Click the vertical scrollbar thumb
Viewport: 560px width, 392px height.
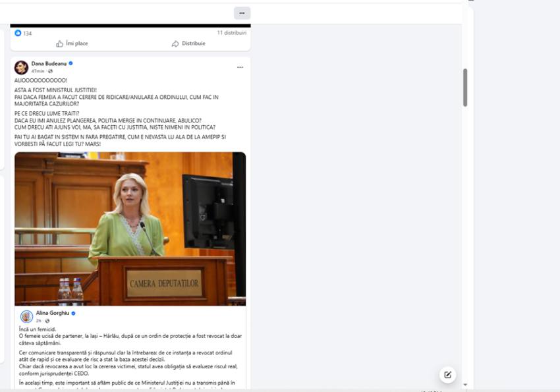click(x=465, y=87)
